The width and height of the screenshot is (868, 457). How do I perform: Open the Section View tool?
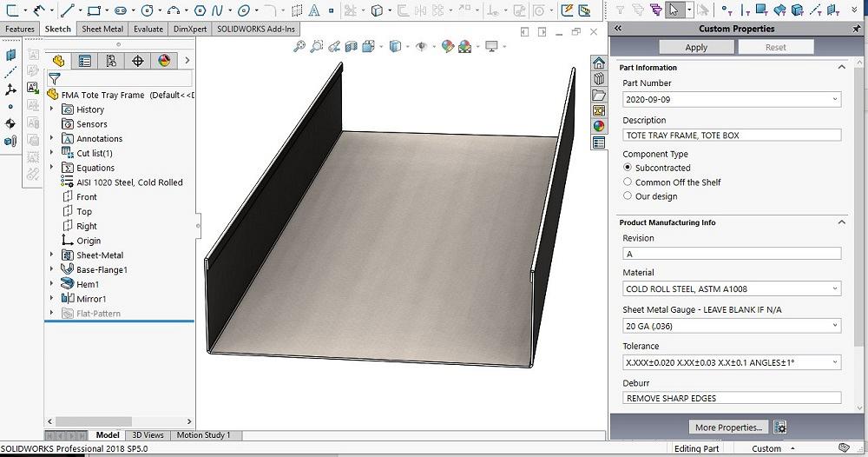(x=351, y=47)
